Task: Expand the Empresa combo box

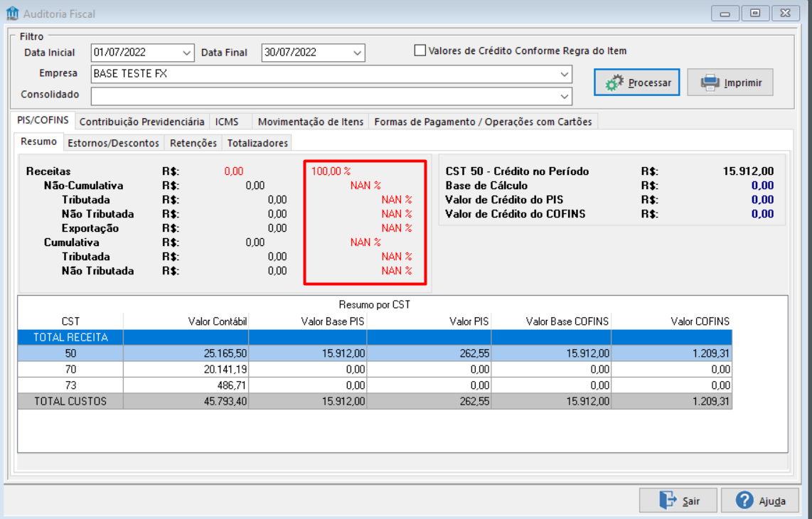Action: 565,74
